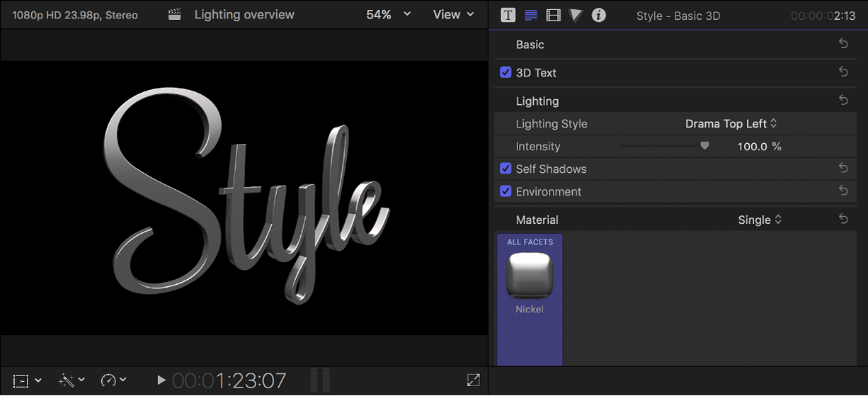Open the View options menu
This screenshot has width=868, height=396.
tap(453, 14)
